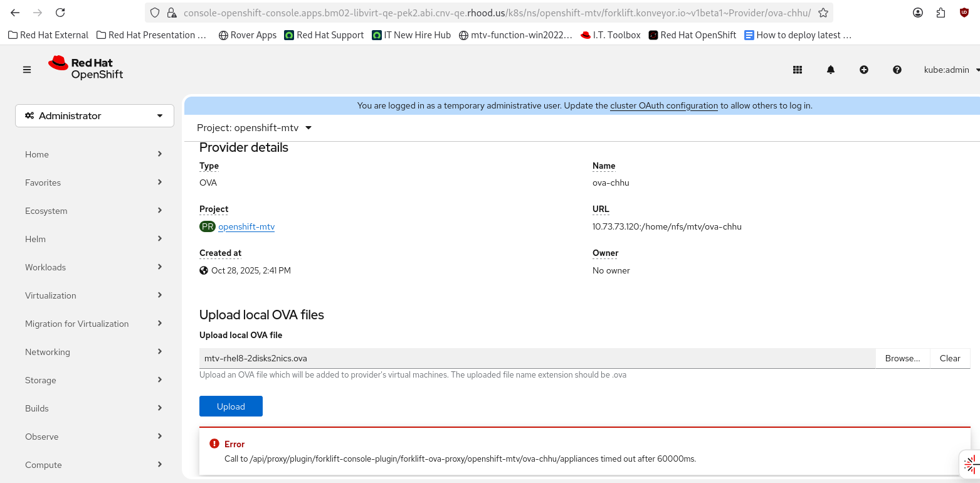Open the cluster OAuth configuration link
The image size is (980, 483).
point(664,105)
